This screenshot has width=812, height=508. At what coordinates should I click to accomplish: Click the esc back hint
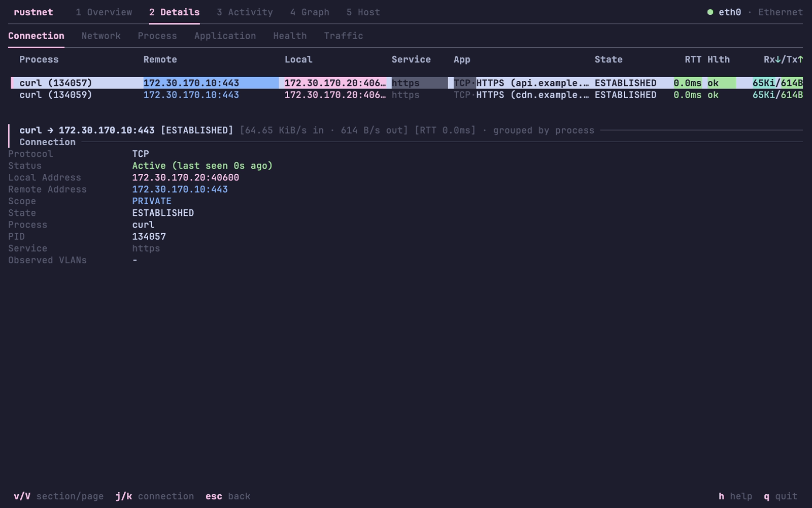coord(228,496)
